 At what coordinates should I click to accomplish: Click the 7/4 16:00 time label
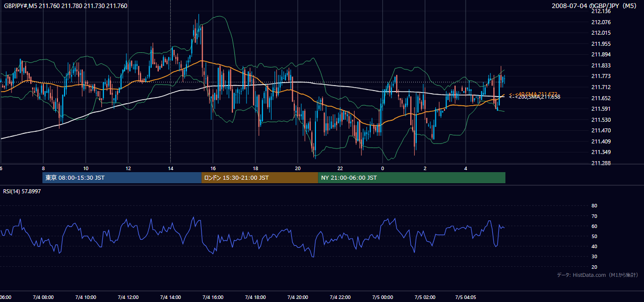point(213,297)
